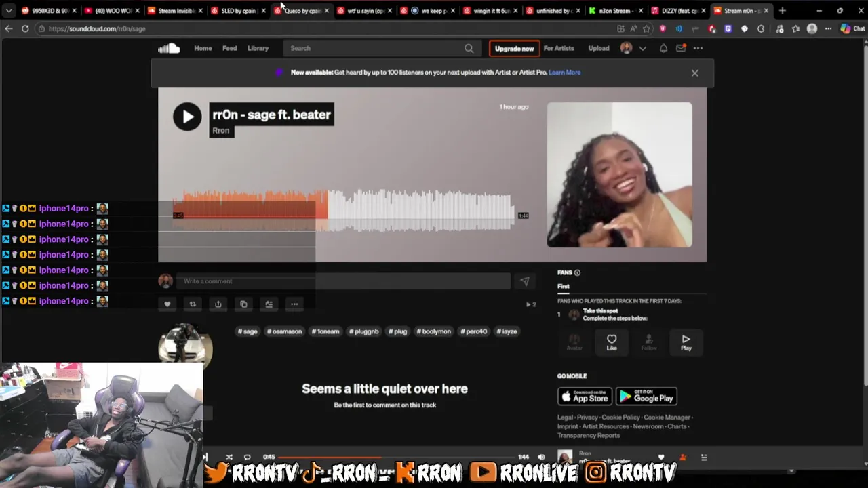Image resolution: width=868 pixels, height=488 pixels.
Task: Open Next Up queue in bottom player
Action: point(704,457)
